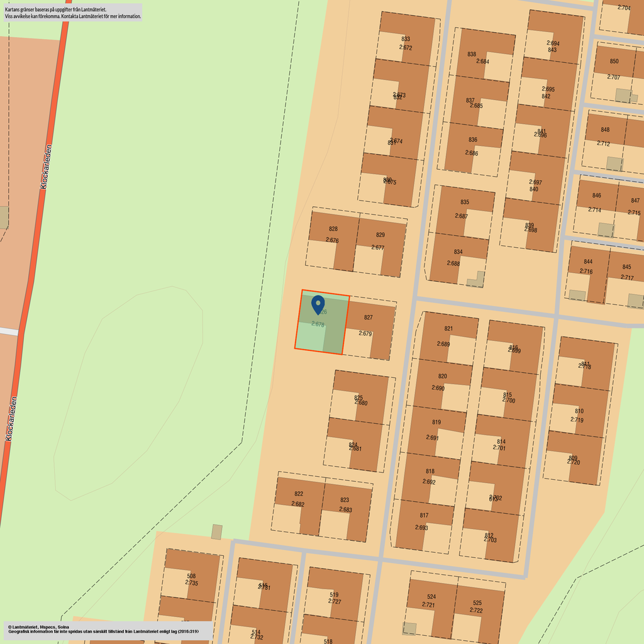644x644 pixels.
Task: Select house number 508
Action: point(191,576)
